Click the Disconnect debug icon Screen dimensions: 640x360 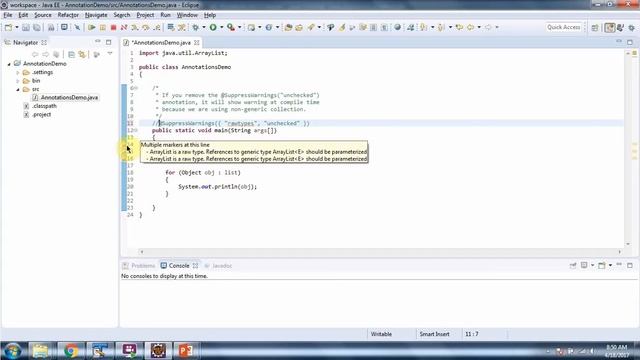124,27
